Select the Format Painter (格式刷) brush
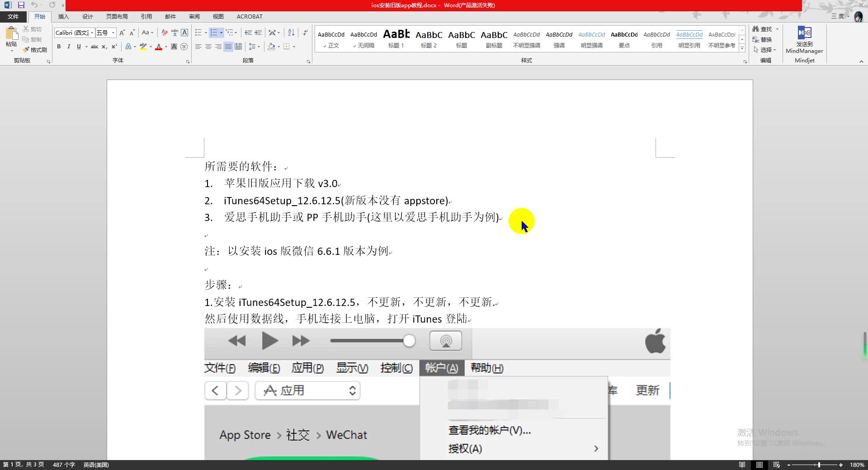Screen dimensions: 868x470 35,50
